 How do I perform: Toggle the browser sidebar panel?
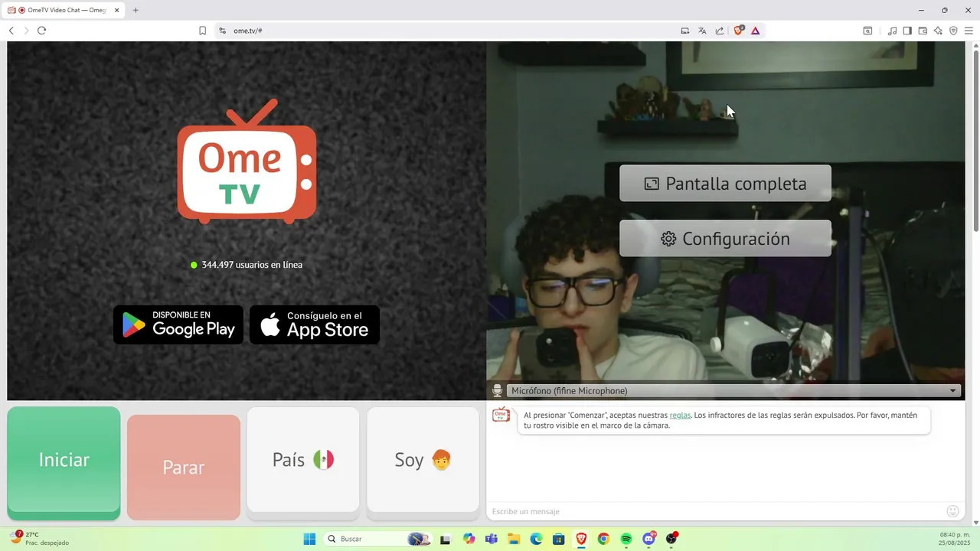[907, 31]
